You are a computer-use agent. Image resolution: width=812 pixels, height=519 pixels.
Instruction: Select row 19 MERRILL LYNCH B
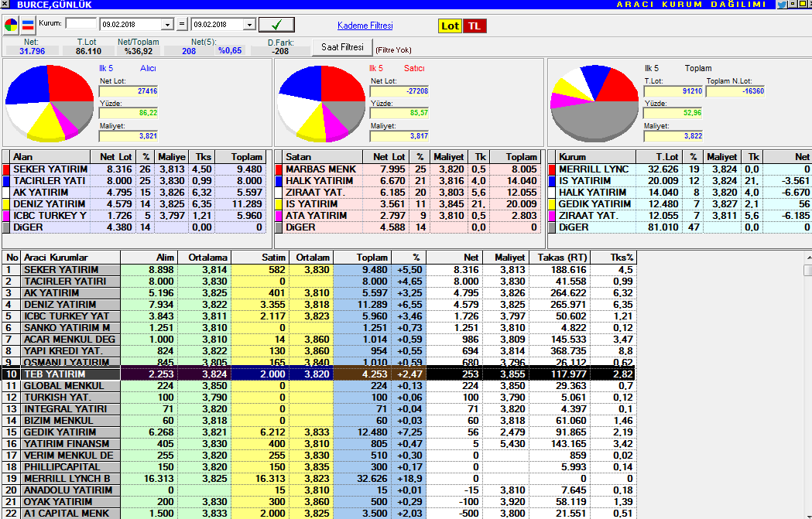tap(319, 479)
